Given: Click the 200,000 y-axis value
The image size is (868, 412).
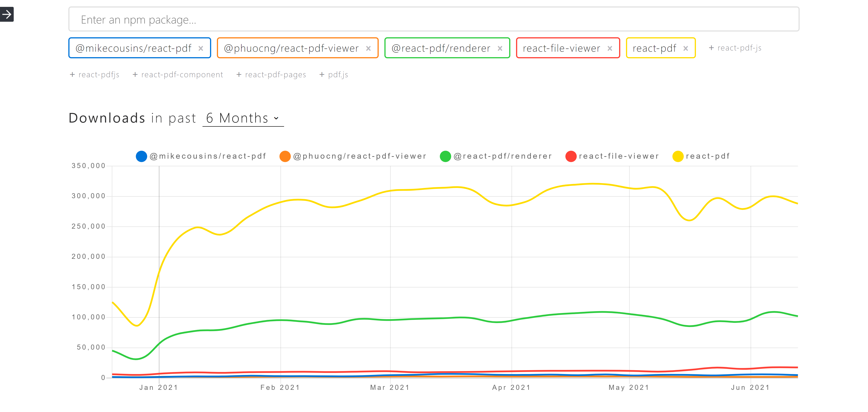Looking at the screenshot, I should 89,257.
